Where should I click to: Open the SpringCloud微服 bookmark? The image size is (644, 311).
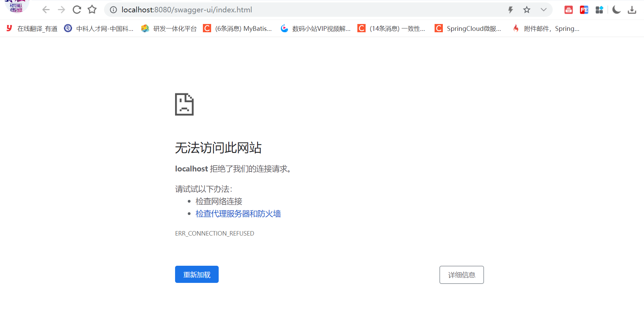click(x=469, y=28)
